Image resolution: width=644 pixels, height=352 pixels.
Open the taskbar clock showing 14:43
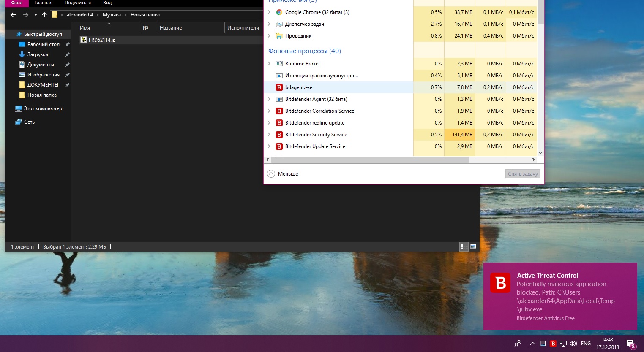point(608,344)
